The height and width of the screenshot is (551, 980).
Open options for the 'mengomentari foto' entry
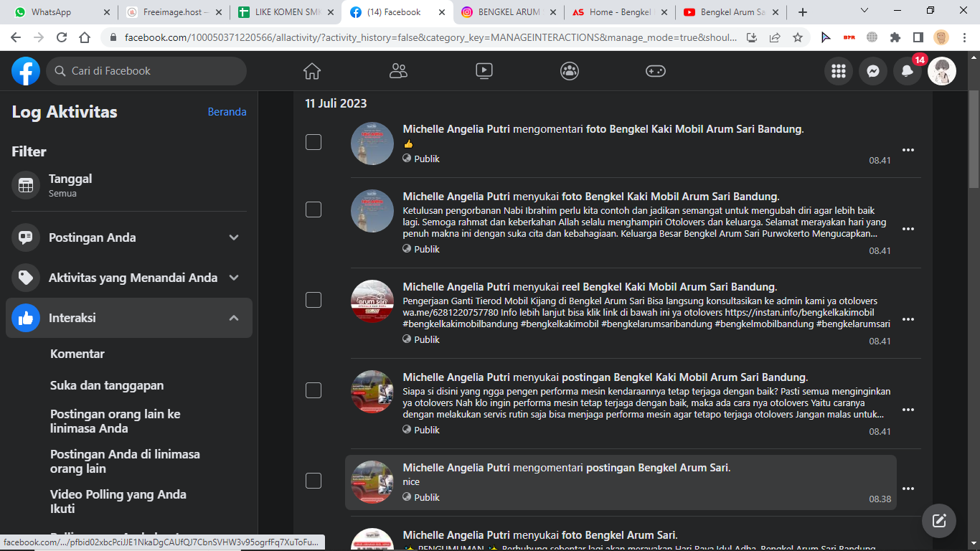(908, 150)
